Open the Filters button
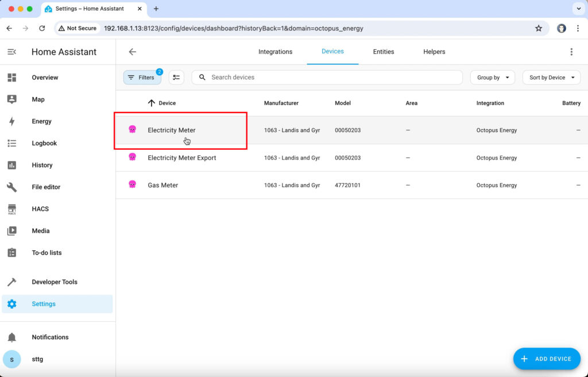The width and height of the screenshot is (588, 377). (142, 77)
